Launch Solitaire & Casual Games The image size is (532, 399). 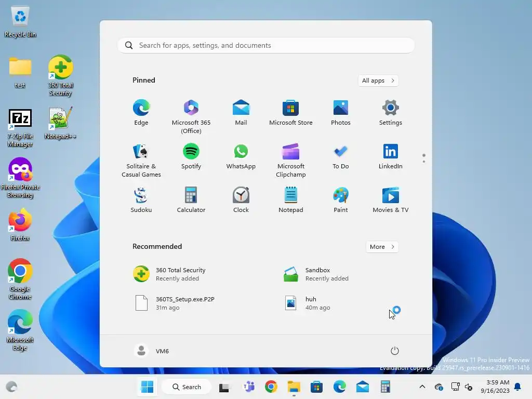141,161
